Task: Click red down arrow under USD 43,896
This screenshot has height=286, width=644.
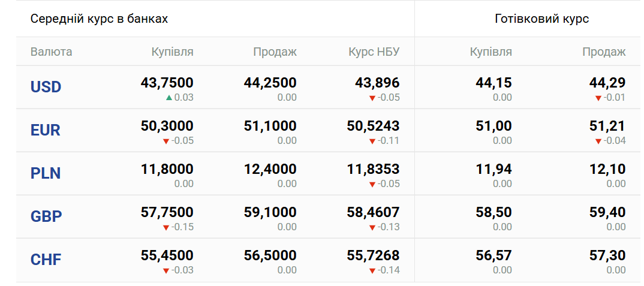Action: [x=372, y=98]
